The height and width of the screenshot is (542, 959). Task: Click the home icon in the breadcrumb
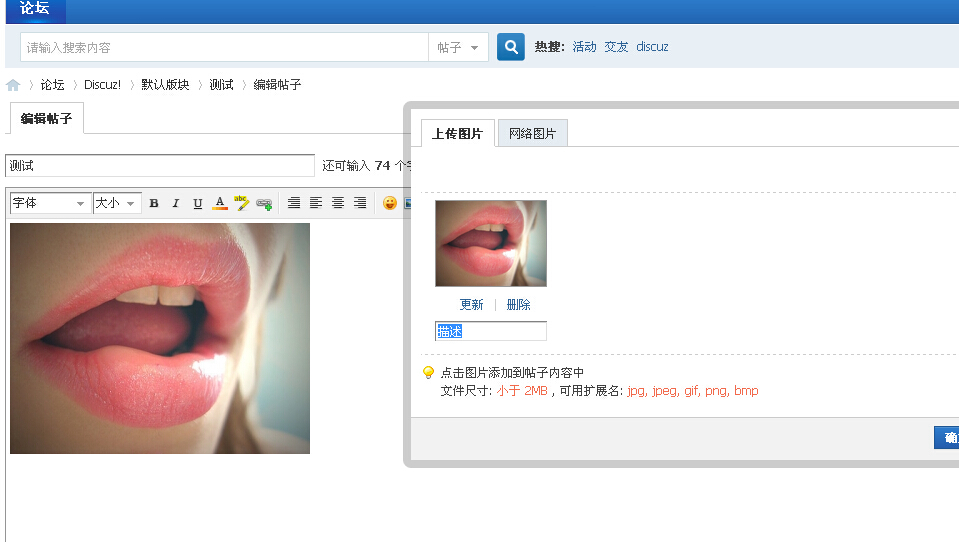point(13,85)
